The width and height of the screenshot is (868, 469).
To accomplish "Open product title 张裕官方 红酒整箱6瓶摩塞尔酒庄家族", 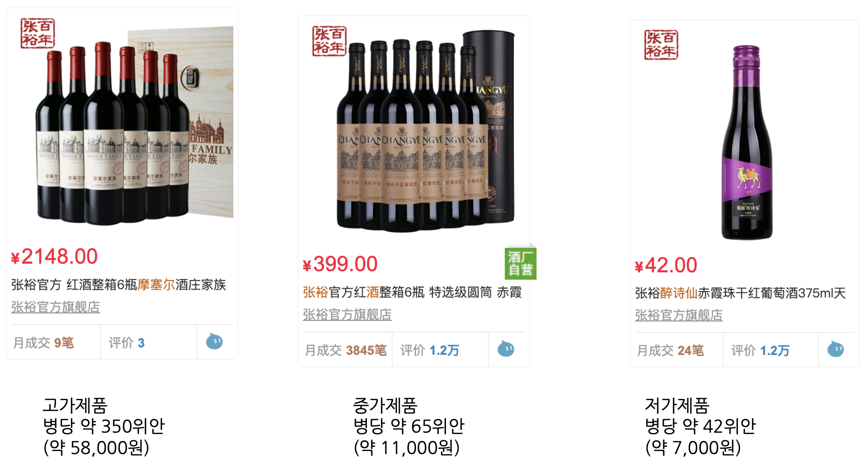I will [x=119, y=285].
